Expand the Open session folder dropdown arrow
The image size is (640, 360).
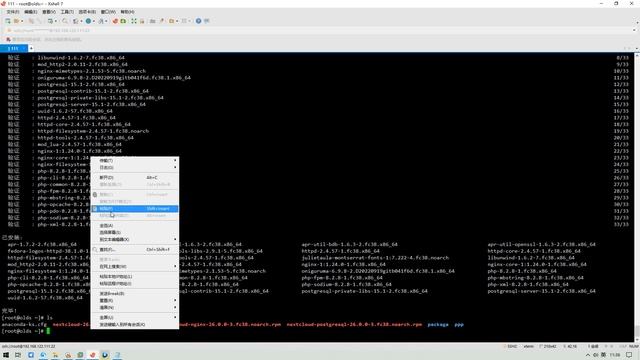pyautogui.click(x=22, y=21)
